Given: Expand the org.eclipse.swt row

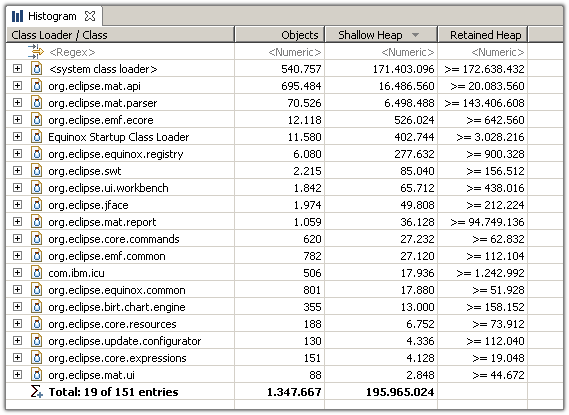Looking at the screenshot, I should click(x=17, y=171).
